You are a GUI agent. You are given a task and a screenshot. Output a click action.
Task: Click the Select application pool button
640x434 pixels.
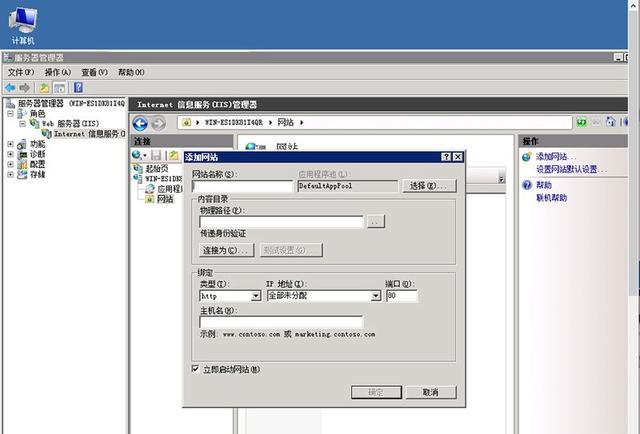(429, 186)
